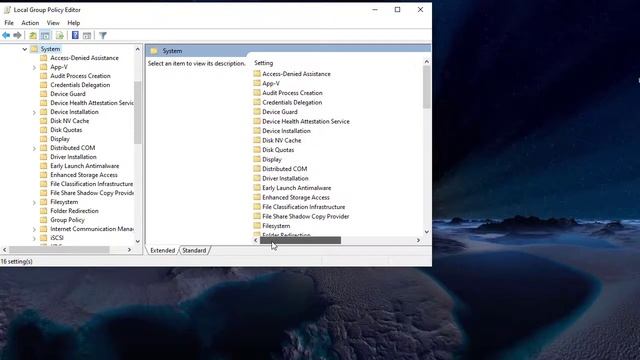Select Audit Process Creation in the tree

click(x=80, y=76)
